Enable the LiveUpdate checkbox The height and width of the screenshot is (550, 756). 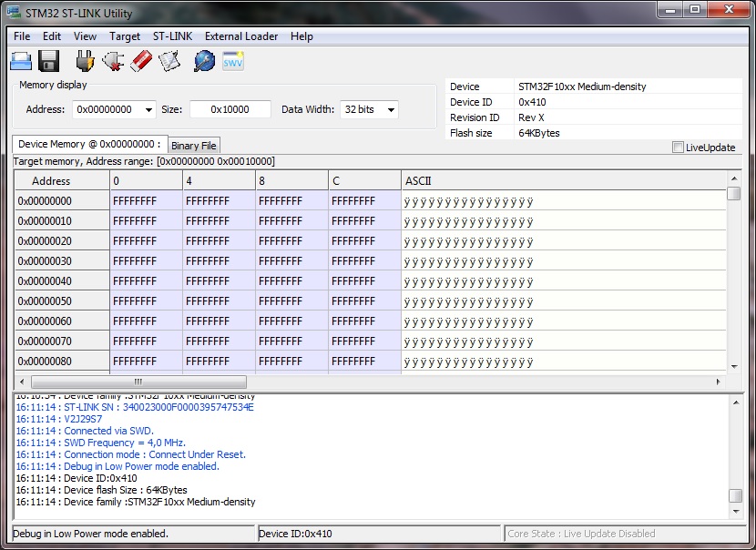[678, 148]
